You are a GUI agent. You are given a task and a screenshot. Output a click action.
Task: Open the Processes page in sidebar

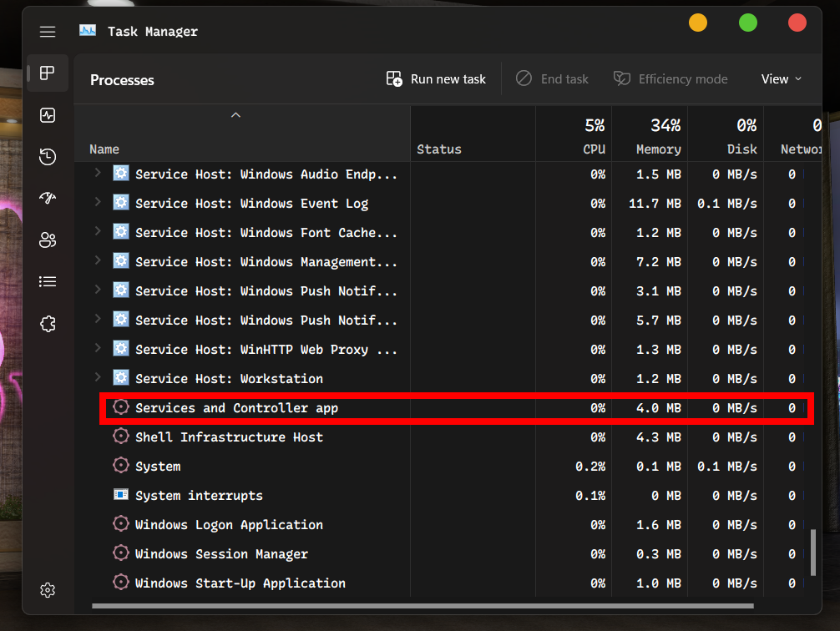tap(48, 73)
